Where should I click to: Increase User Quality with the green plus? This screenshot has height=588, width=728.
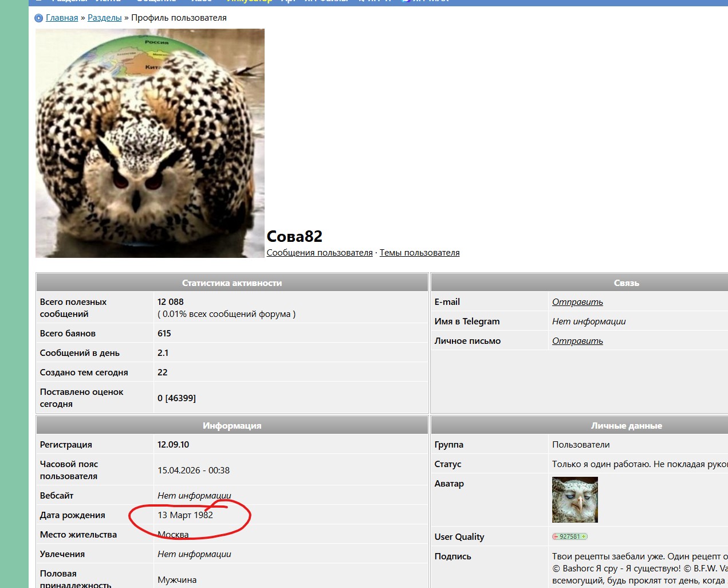coord(584,537)
